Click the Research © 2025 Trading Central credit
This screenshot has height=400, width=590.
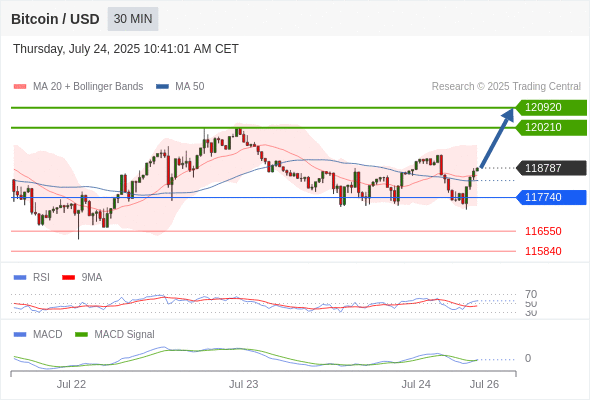(506, 87)
